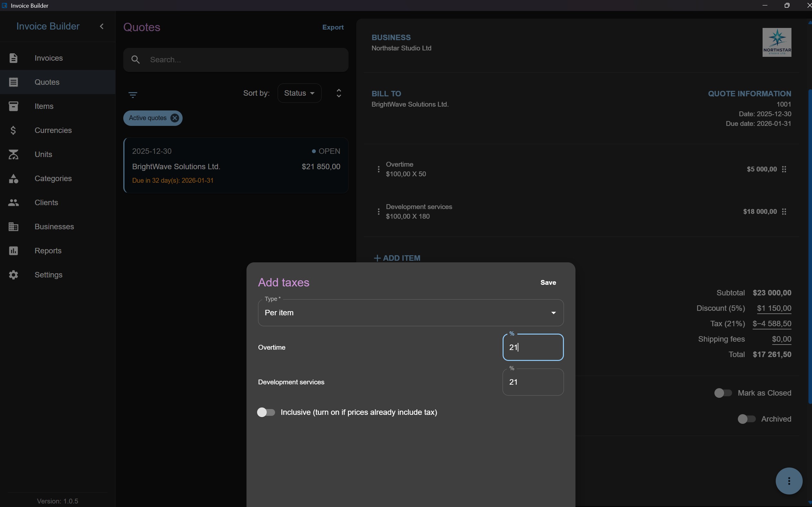Toggle the Inclusive tax switch
812x507 pixels.
point(266,412)
